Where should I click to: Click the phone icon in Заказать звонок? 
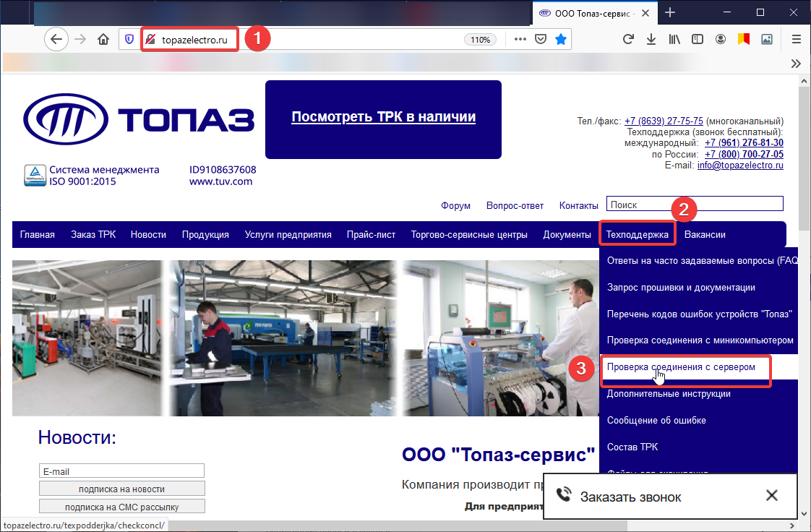[563, 495]
